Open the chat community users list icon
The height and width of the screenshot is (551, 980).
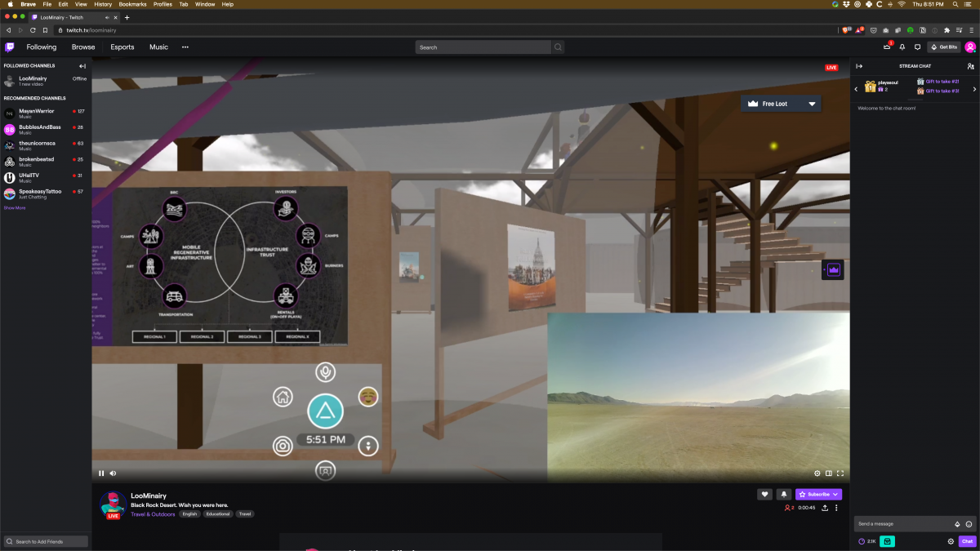click(970, 66)
